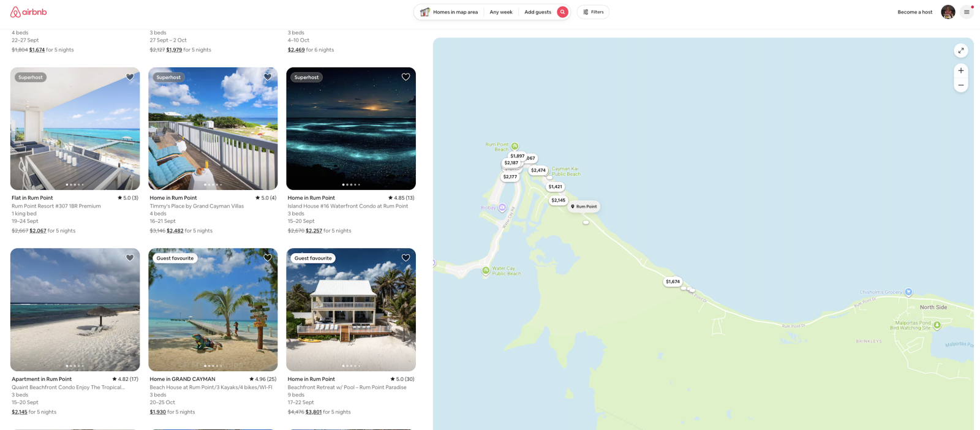Image resolution: width=980 pixels, height=430 pixels.
Task: Zoom out on the map
Action: [x=960, y=85]
